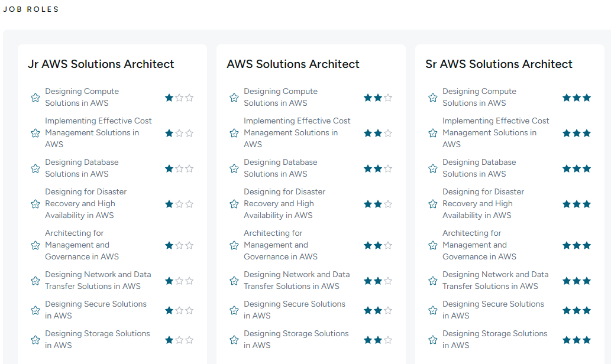Select Jr 'Designing Network and Data Transfer' text
The image size is (611, 364).
98,280
